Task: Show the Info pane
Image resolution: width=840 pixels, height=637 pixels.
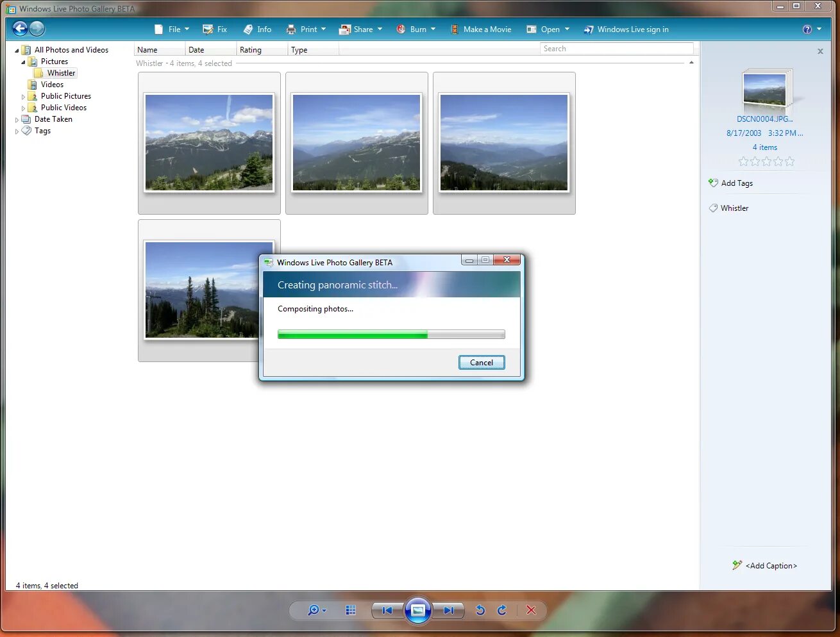Action: click(257, 29)
